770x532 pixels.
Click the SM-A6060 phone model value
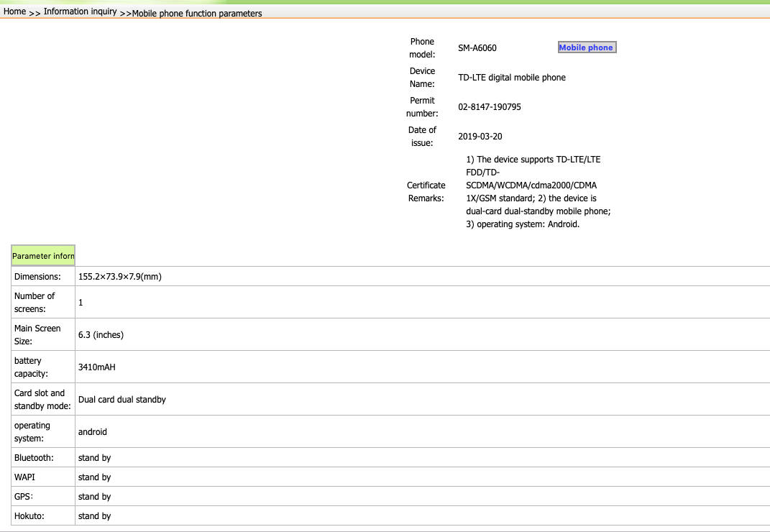477,48
